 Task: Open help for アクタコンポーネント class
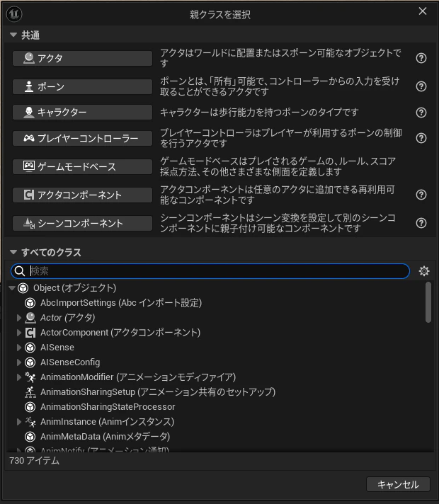421,195
